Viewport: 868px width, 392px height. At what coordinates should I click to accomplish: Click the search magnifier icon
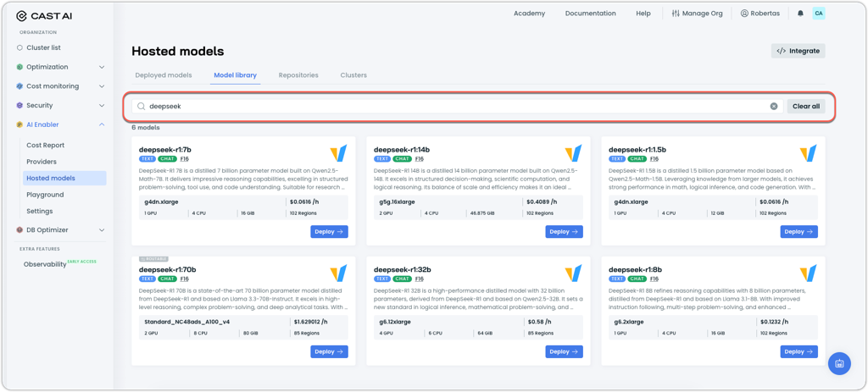142,106
